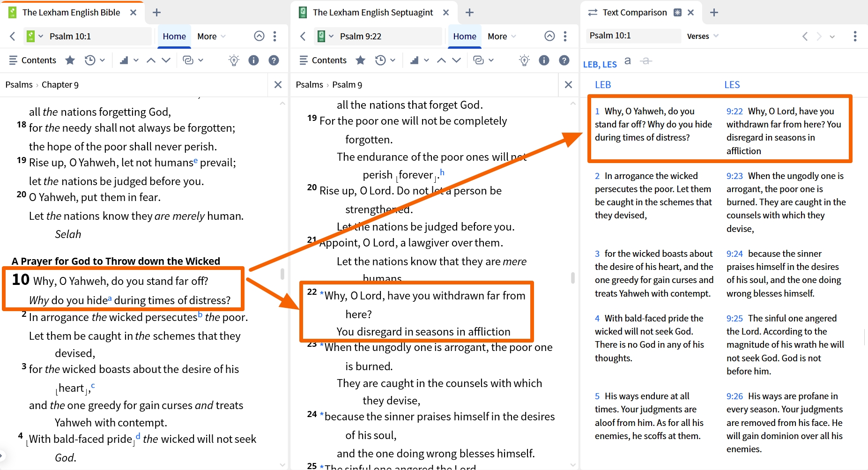Open the More menu in the Septuagint panel
The height and width of the screenshot is (470, 868).
click(x=502, y=36)
